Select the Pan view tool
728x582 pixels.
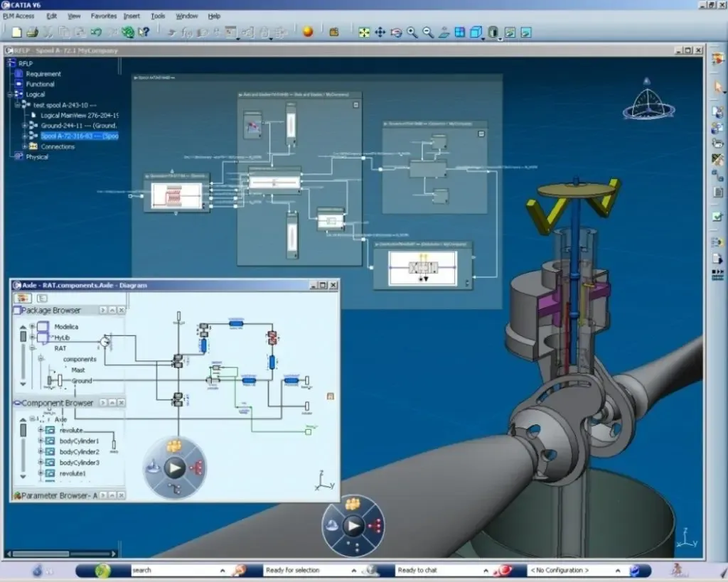point(380,32)
